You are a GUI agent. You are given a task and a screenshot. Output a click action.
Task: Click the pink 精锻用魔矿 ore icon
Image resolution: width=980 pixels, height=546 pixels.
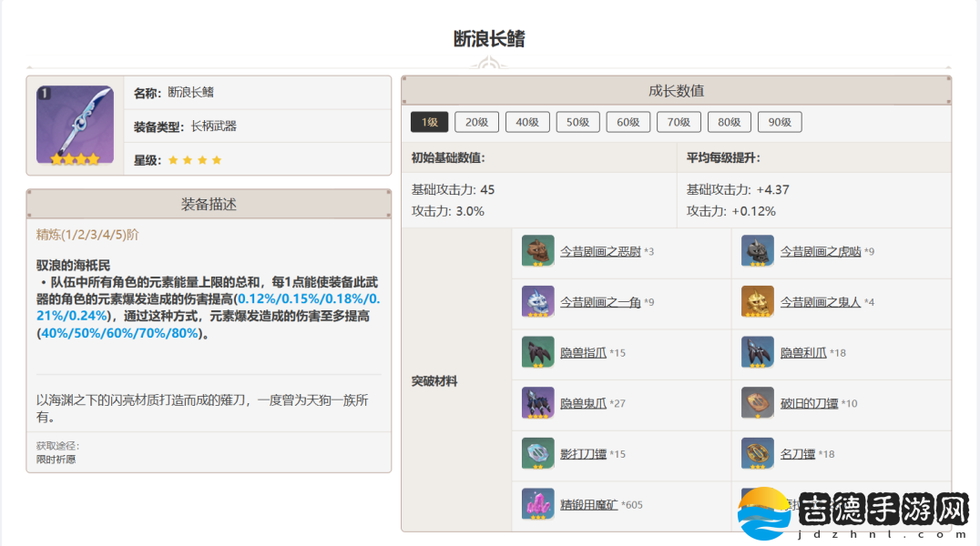point(538,504)
